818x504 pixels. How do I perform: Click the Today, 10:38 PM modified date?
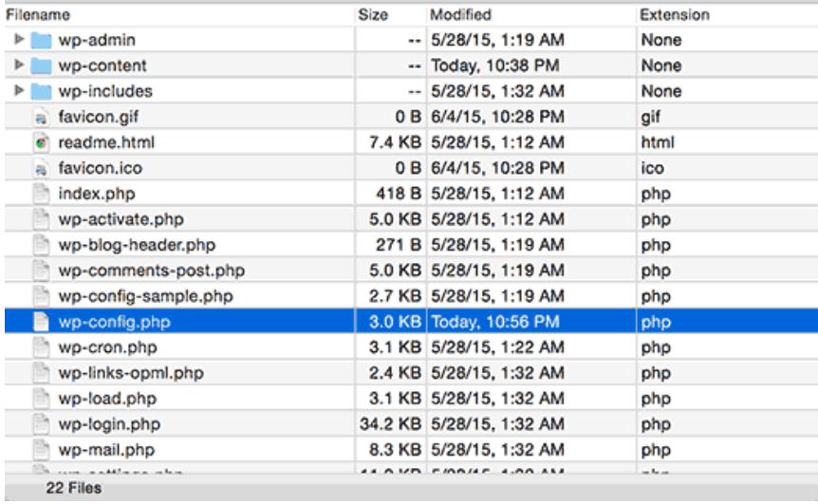[494, 65]
